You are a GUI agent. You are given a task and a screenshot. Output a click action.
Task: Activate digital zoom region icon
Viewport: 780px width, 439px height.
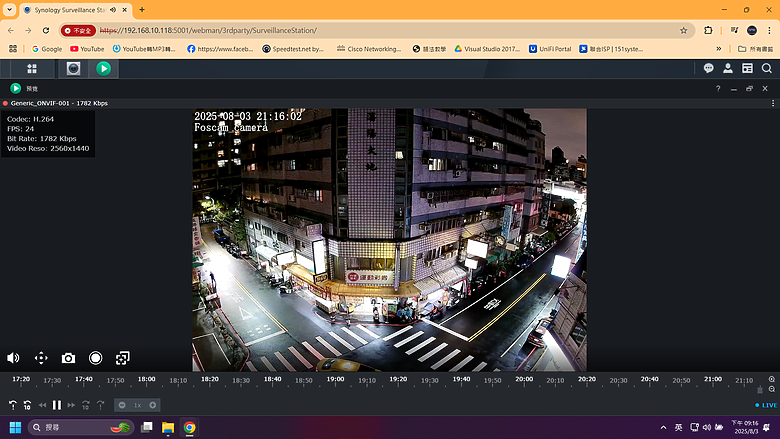tap(122, 358)
